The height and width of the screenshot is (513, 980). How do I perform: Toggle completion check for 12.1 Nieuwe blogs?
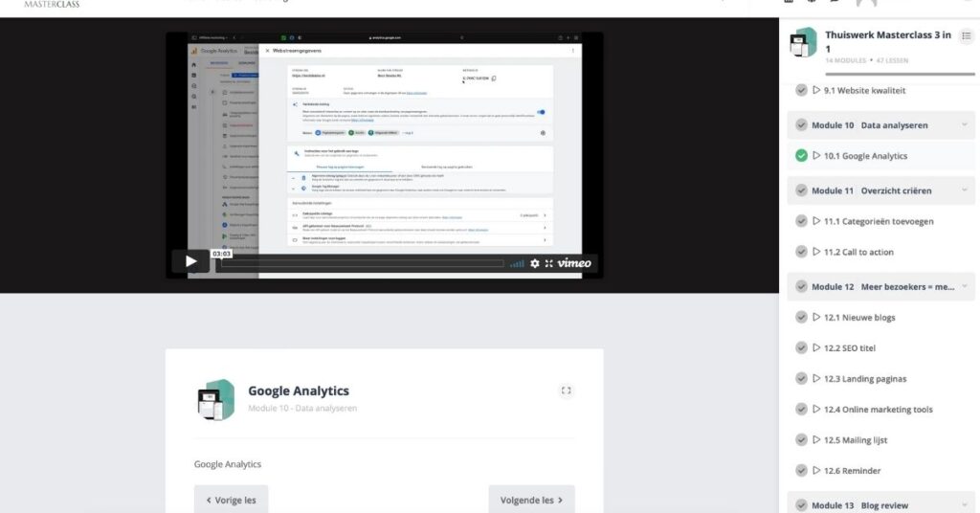801,318
